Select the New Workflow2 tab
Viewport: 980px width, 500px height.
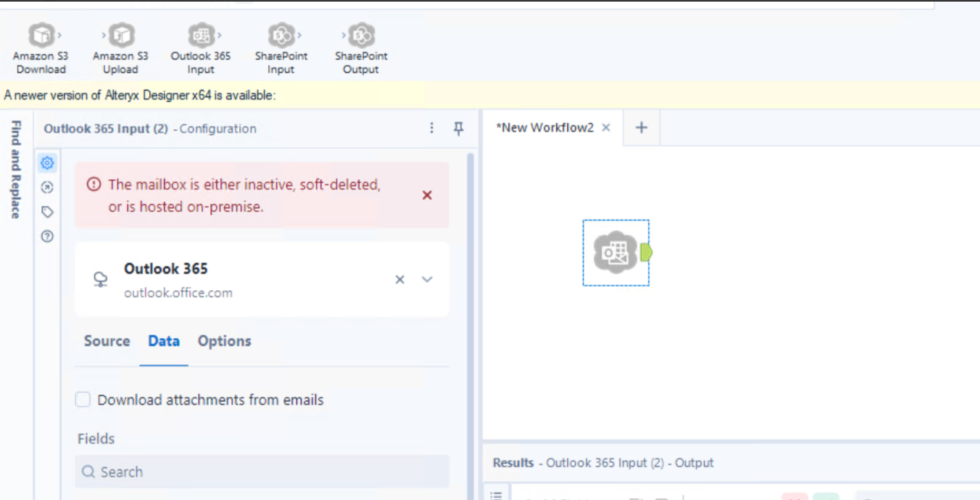pos(546,128)
